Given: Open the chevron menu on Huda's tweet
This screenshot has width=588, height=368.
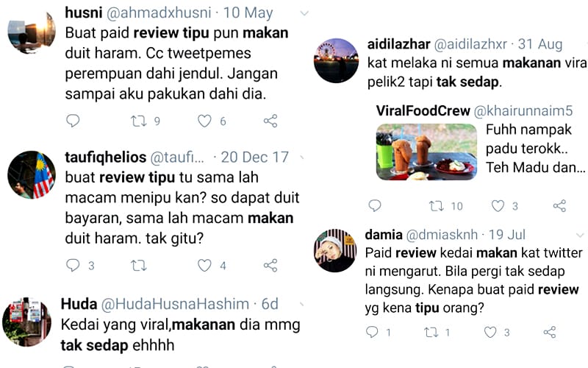Looking at the screenshot, I should [301, 304].
